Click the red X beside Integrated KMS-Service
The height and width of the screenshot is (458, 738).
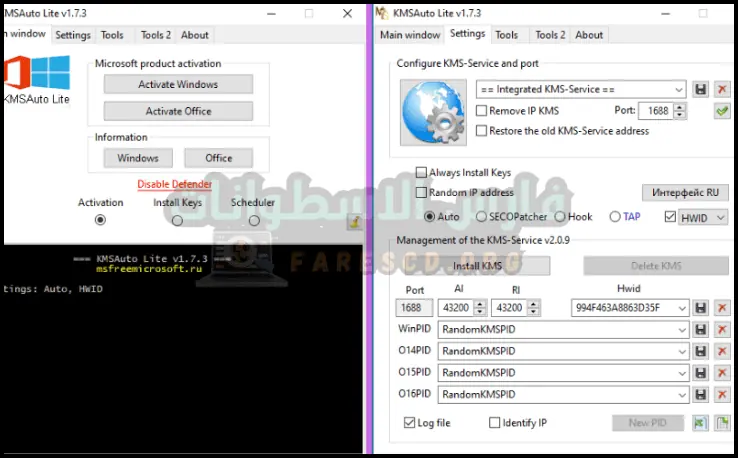point(722,89)
